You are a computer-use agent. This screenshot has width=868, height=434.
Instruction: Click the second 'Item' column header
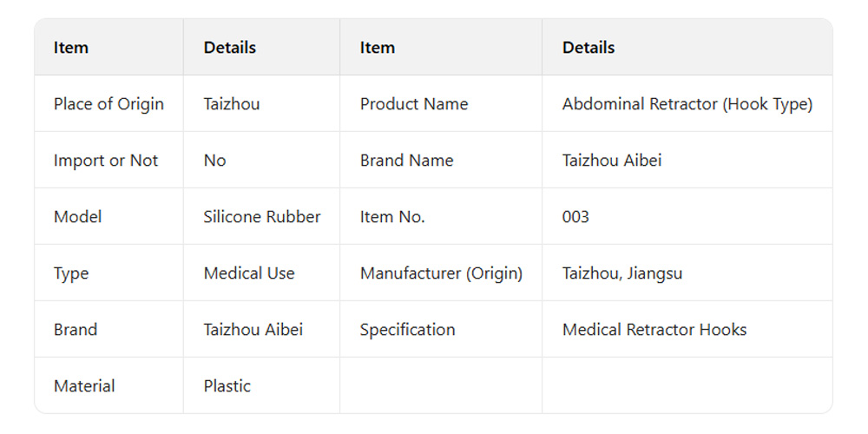click(378, 48)
